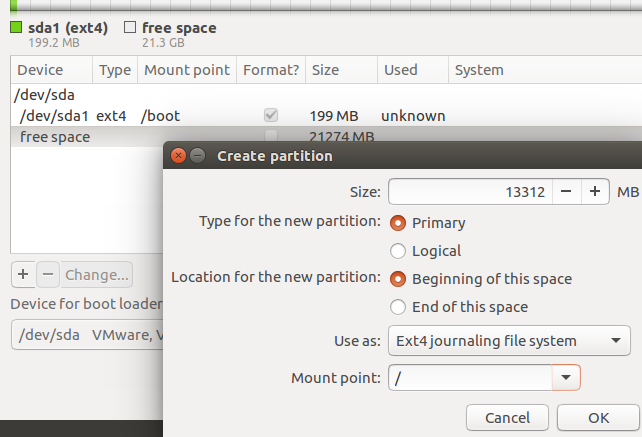The width and height of the screenshot is (642, 437).
Task: Select the Primary partition type
Action: click(x=399, y=223)
